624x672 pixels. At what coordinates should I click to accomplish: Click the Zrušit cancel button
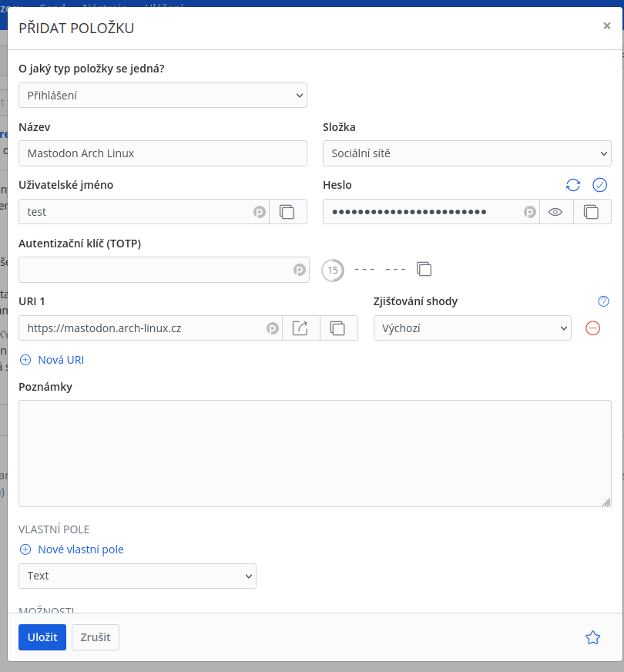(x=96, y=637)
